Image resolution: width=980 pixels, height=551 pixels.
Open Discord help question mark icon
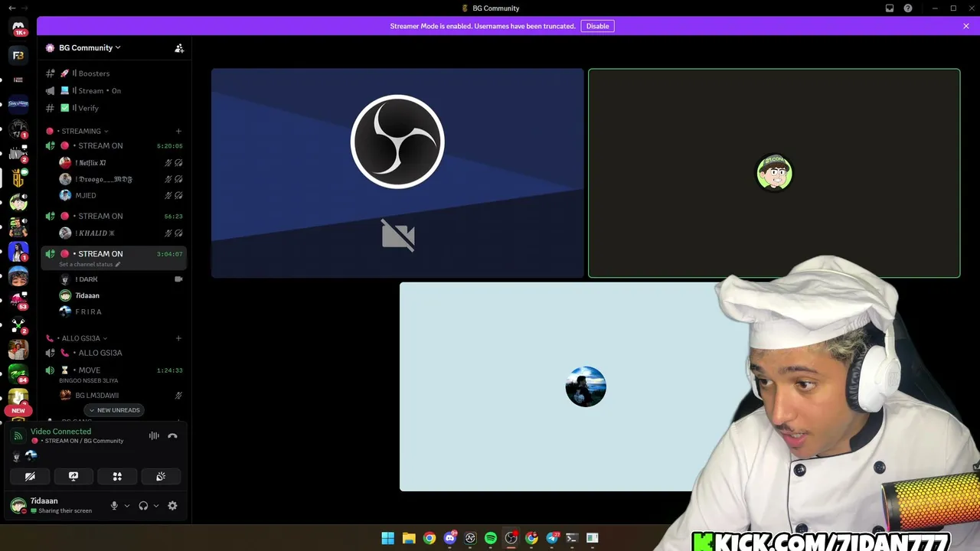(x=908, y=8)
